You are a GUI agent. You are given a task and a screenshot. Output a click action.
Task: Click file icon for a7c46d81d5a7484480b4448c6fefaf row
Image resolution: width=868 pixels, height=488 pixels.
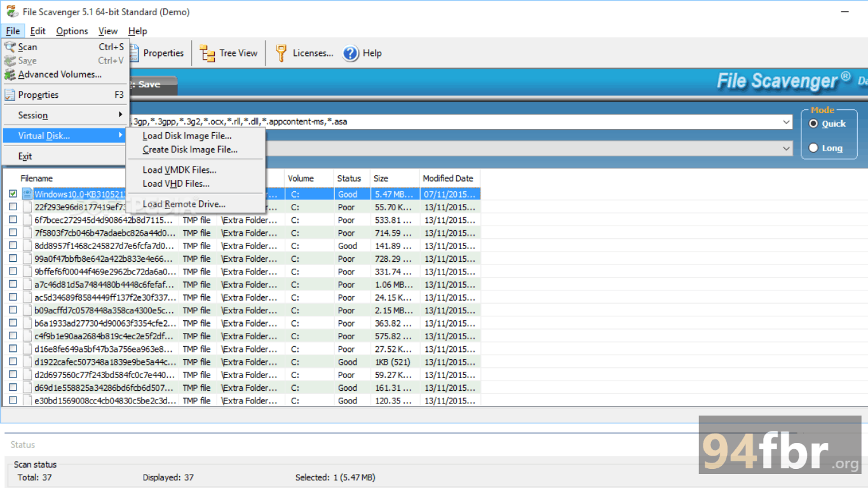point(27,285)
